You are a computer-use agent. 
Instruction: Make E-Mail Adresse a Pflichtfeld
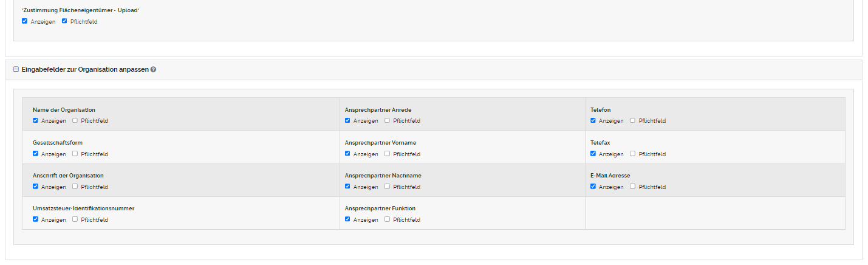pyautogui.click(x=632, y=186)
